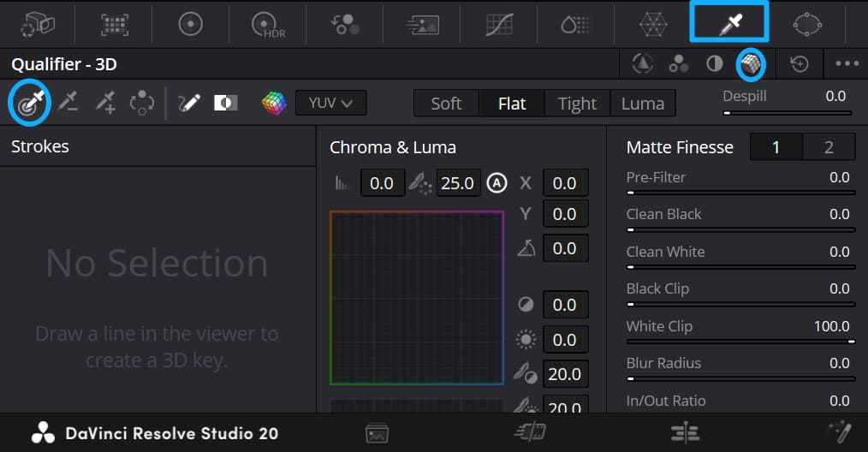
Task: Select the add color picker tool
Action: pyautogui.click(x=105, y=103)
